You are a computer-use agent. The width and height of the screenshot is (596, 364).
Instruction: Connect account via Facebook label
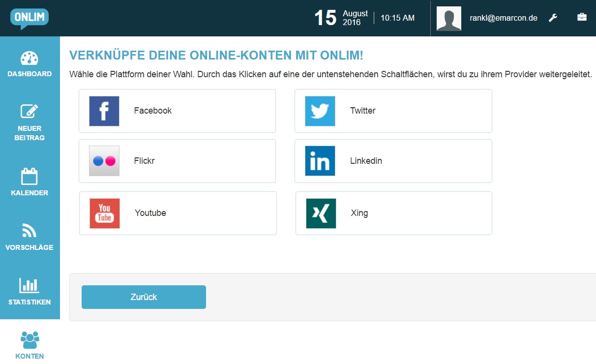coord(153,111)
